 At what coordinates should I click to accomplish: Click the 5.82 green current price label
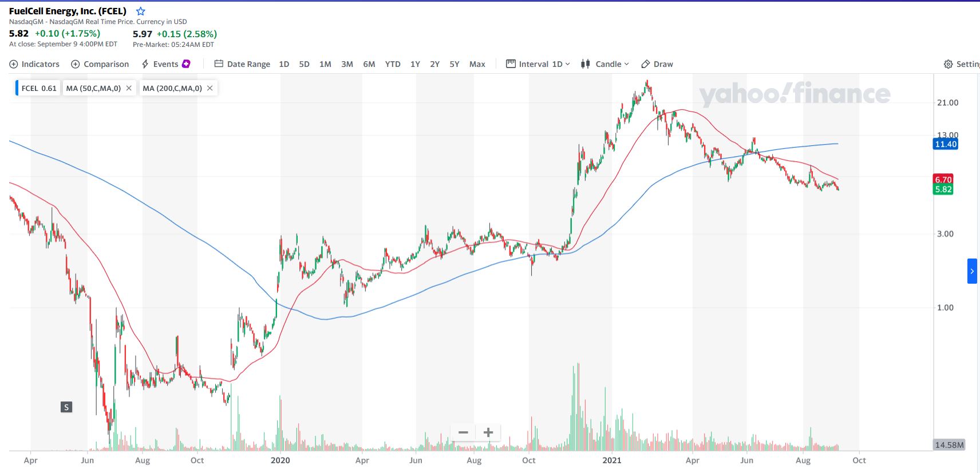point(943,189)
